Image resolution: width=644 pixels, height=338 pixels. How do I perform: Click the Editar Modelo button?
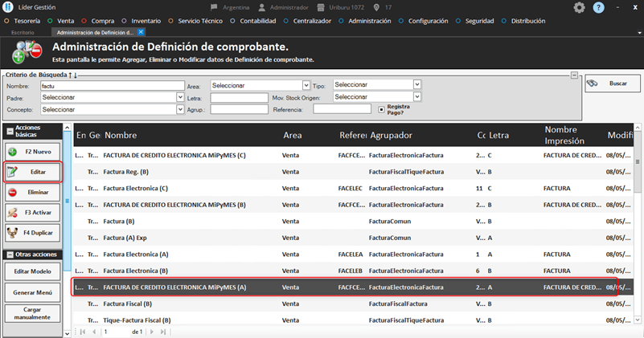[x=32, y=272]
